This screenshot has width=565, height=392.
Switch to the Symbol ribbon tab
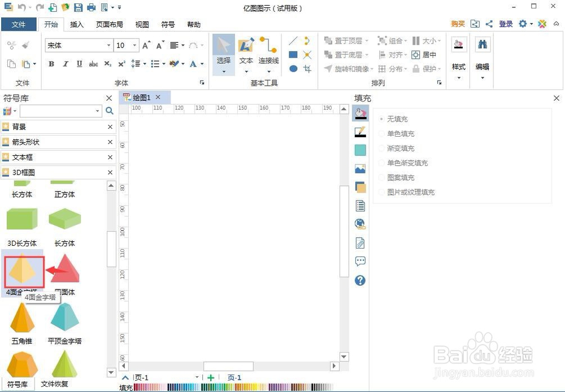[168, 24]
